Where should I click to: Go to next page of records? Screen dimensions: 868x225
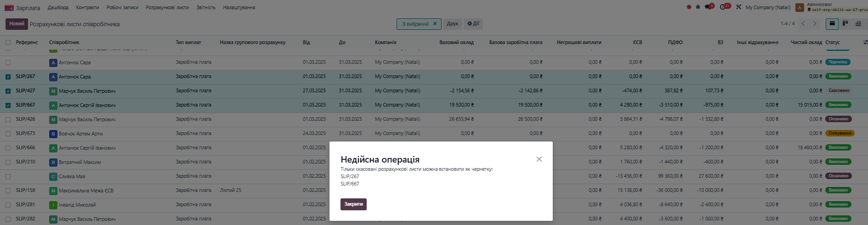(x=815, y=24)
